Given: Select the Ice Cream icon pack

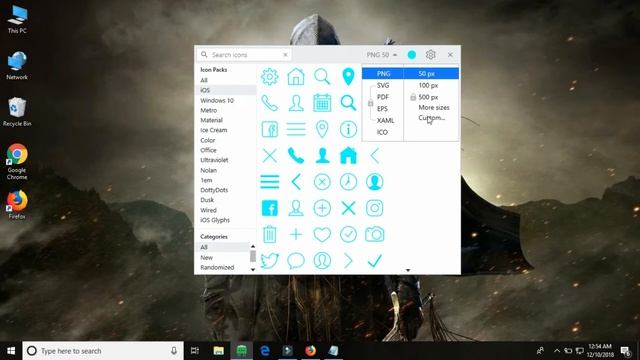Looking at the screenshot, I should (x=213, y=130).
